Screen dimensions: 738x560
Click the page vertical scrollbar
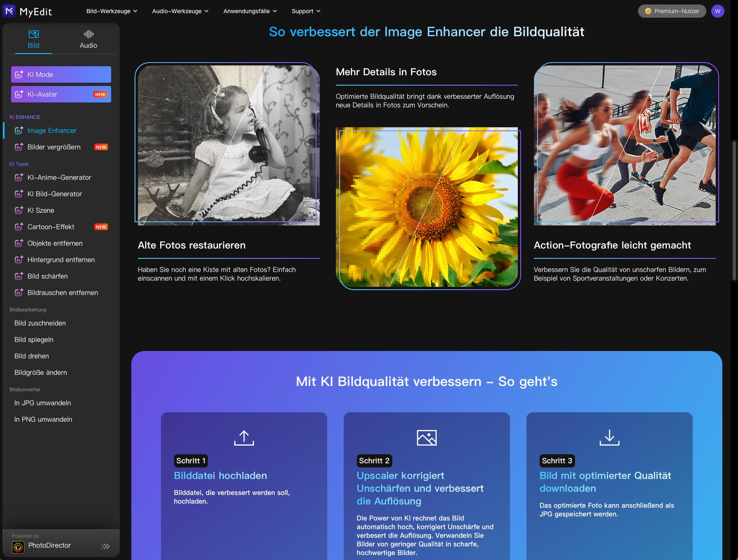pyautogui.click(x=734, y=210)
